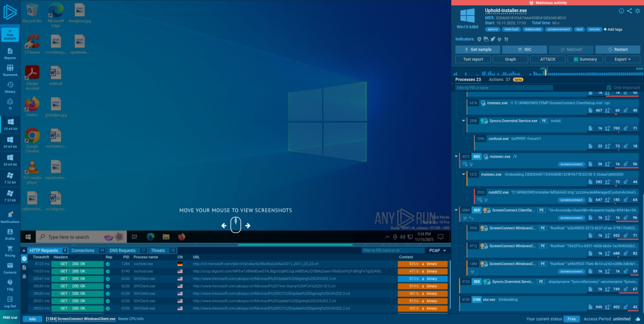This screenshot has width=644, height=324.
Task: Click Firefox icon on the VM taskbar
Action: click(x=182, y=237)
